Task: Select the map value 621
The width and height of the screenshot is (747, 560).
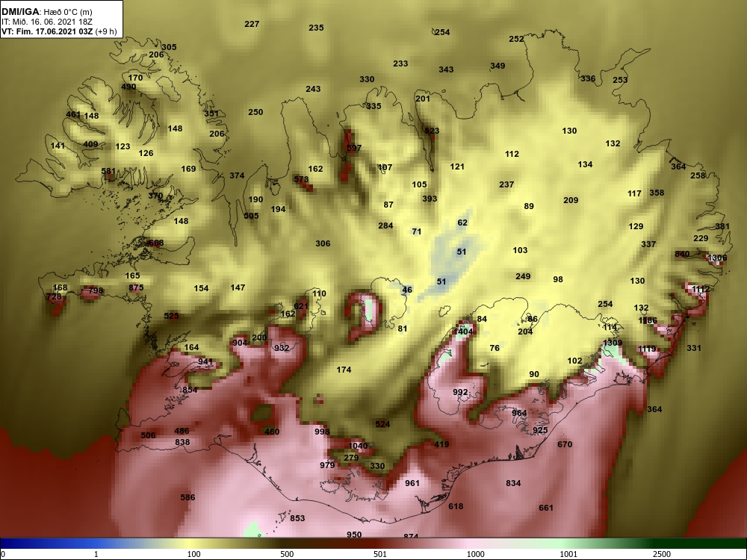Action: point(300,306)
